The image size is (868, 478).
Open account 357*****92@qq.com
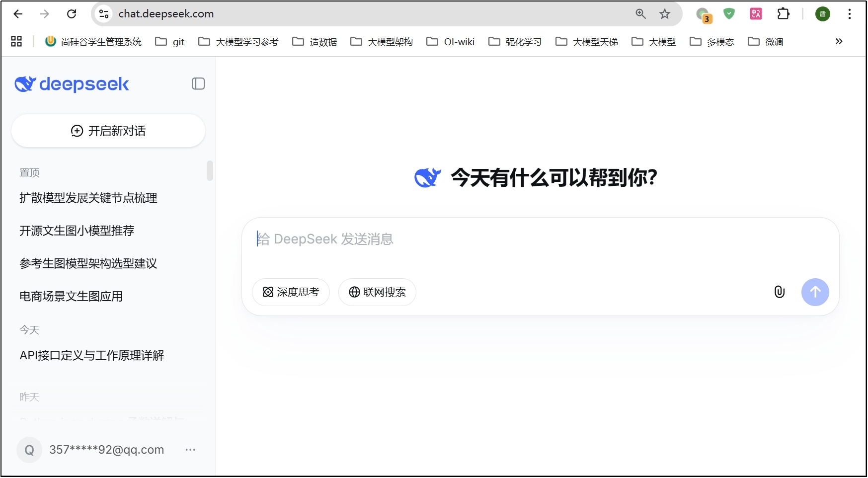[x=107, y=450]
